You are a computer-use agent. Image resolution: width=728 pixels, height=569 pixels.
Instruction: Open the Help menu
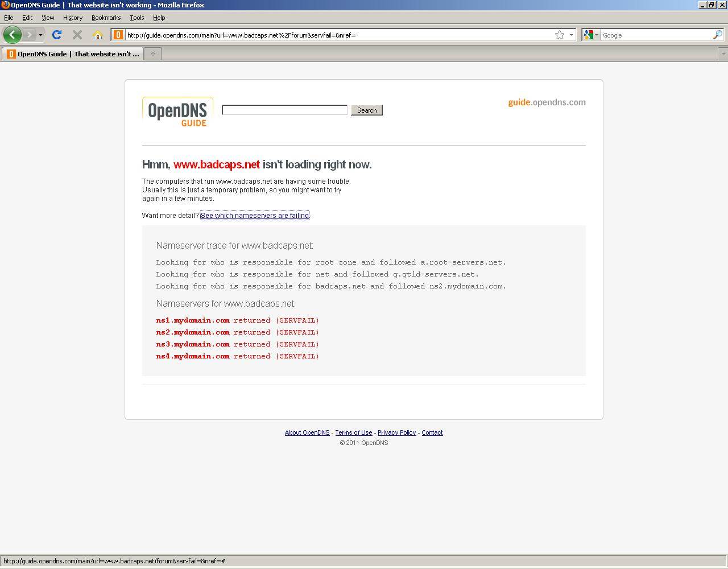coord(159,18)
